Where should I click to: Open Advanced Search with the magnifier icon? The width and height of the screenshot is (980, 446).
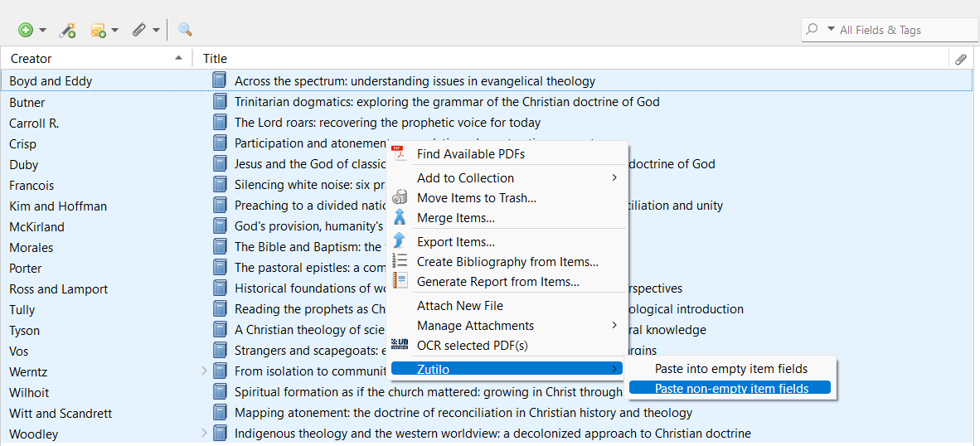click(x=185, y=30)
